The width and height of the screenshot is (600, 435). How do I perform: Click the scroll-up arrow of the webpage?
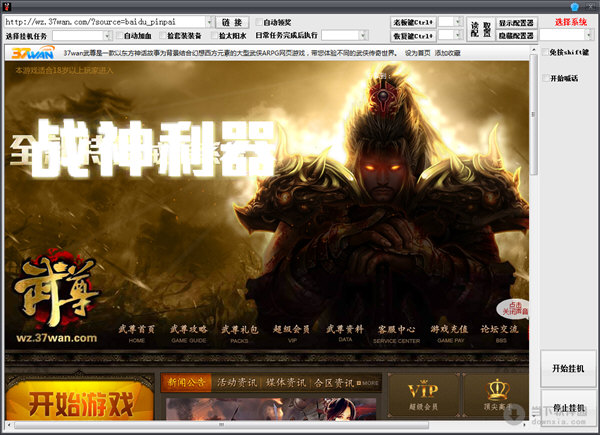[533, 50]
